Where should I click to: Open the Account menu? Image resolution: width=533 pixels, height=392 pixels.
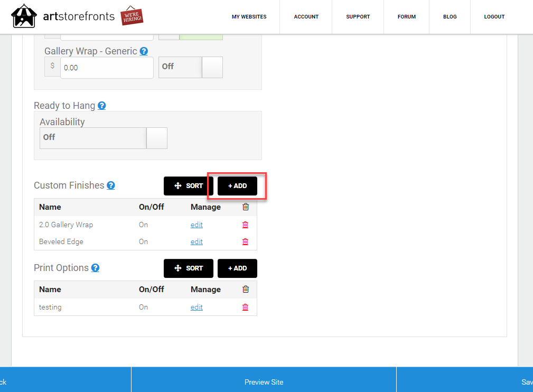(x=306, y=17)
